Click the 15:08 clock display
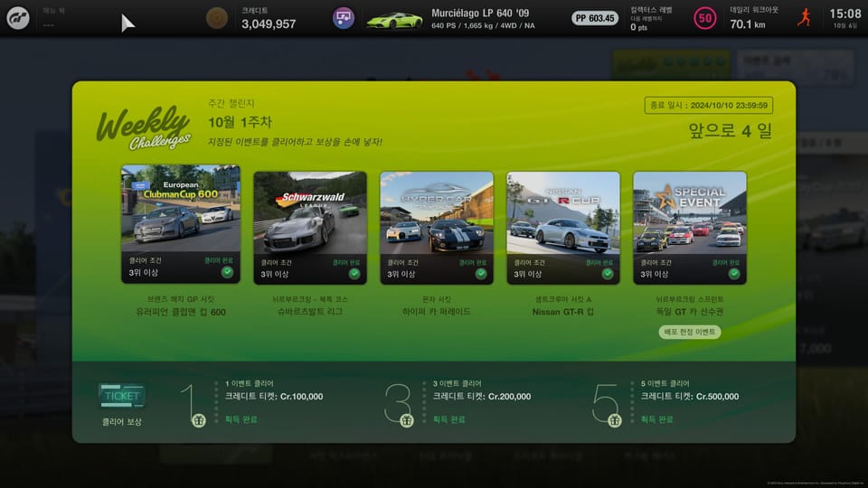868x488 pixels. 845,14
